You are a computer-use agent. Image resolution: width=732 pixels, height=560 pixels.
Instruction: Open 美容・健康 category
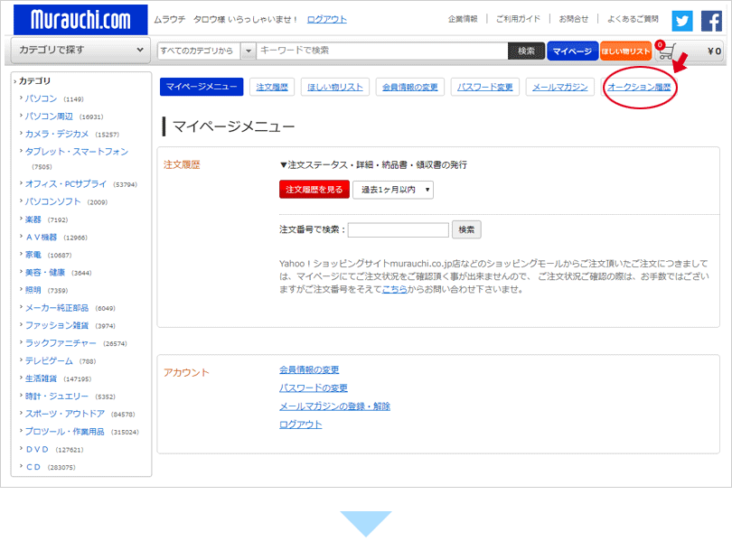click(x=45, y=273)
